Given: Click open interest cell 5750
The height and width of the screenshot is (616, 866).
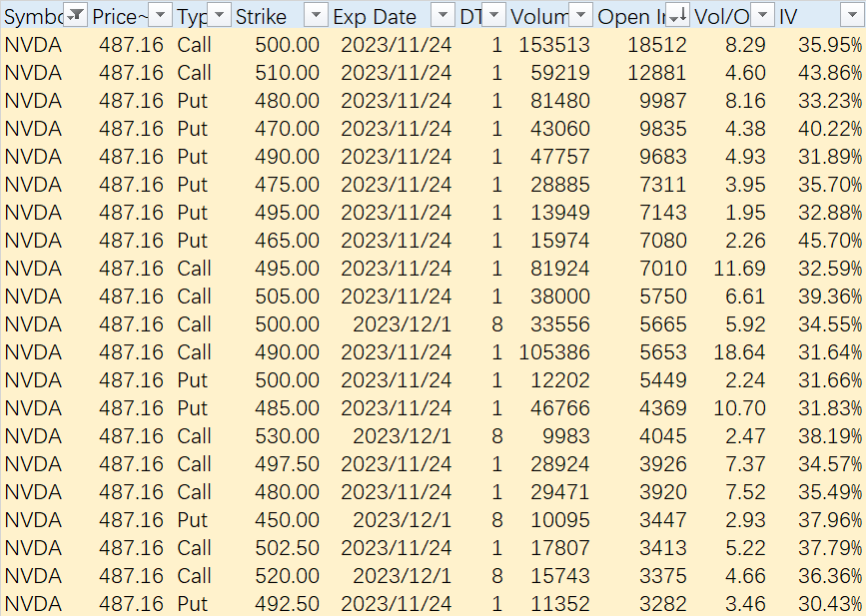Looking at the screenshot, I should 663,297.
